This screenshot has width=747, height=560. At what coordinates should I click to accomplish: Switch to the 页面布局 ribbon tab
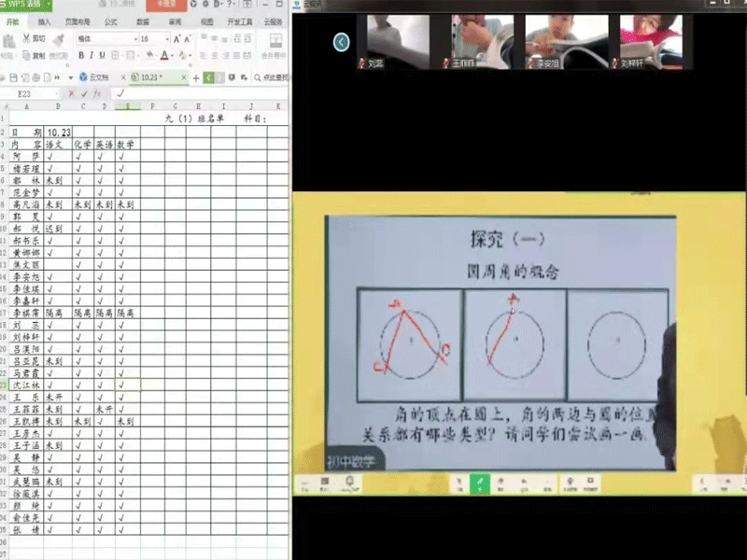click(78, 21)
